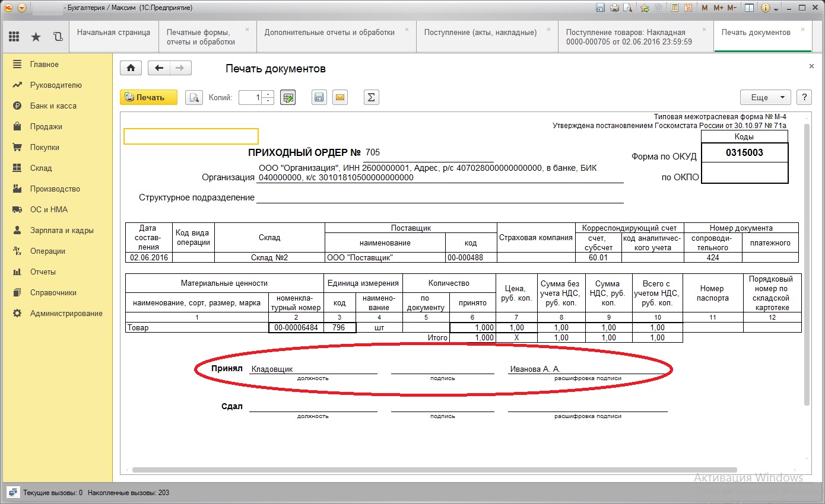Click the document's vertical scrollbar
This screenshot has height=504, width=825.
coord(807,265)
